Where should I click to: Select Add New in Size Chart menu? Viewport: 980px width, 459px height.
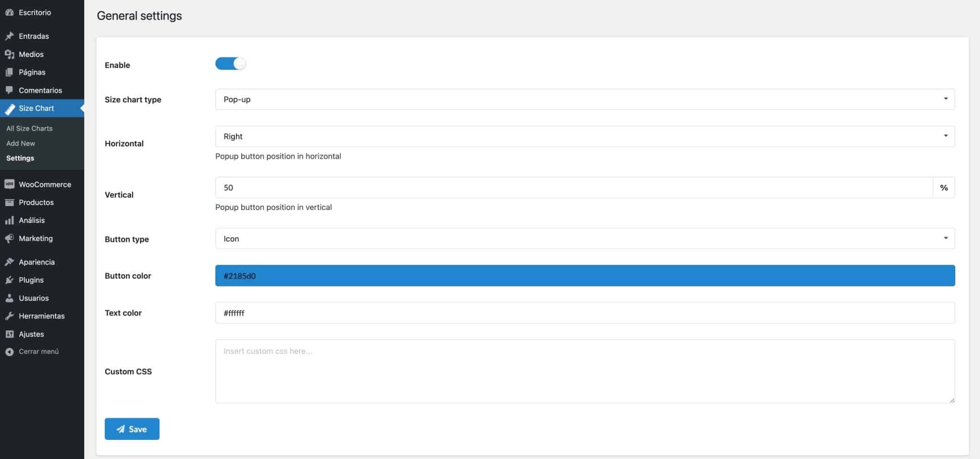click(x=21, y=143)
